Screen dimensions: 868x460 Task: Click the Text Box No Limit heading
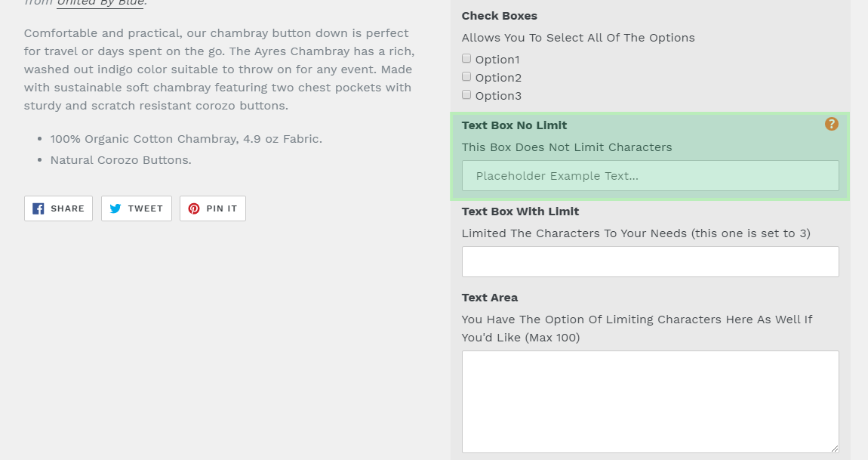[x=514, y=125]
